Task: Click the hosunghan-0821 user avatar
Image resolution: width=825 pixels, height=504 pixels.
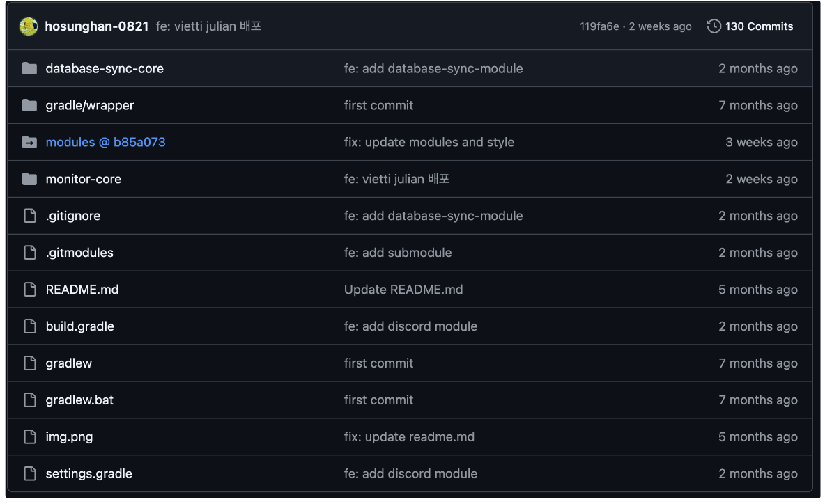Action: point(29,26)
